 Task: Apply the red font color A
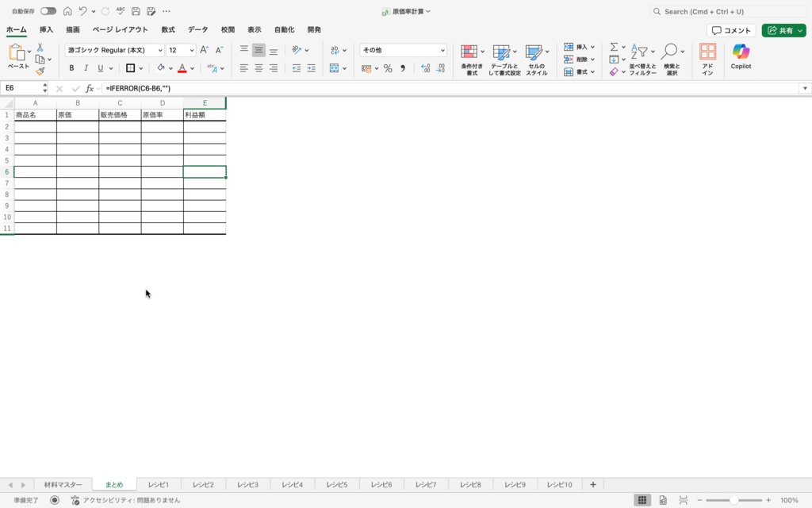182,68
